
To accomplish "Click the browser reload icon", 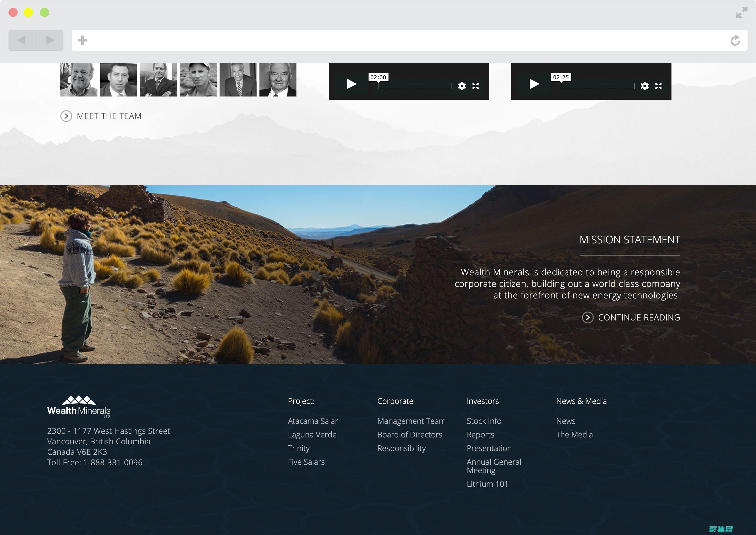I will (x=735, y=40).
